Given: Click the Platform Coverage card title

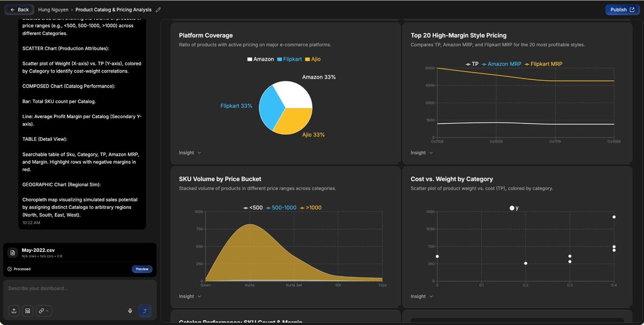Looking at the screenshot, I should [x=206, y=35].
